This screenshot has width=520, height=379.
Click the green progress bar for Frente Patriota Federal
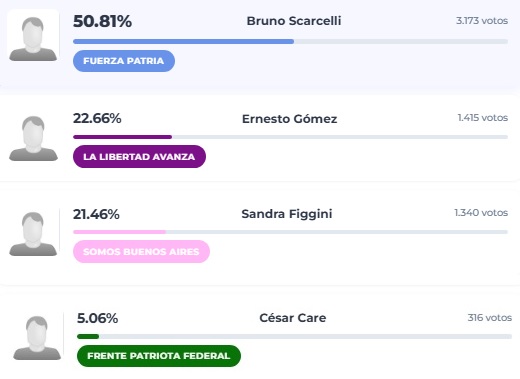point(88,337)
